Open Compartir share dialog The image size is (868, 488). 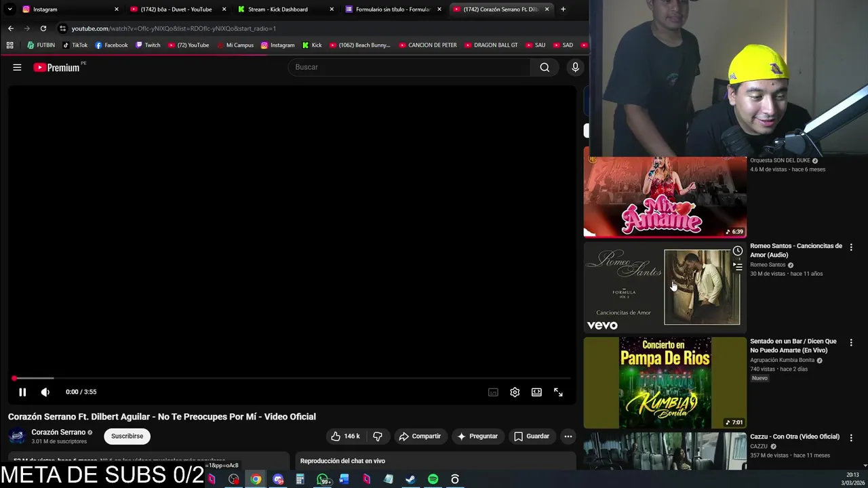pyautogui.click(x=420, y=436)
